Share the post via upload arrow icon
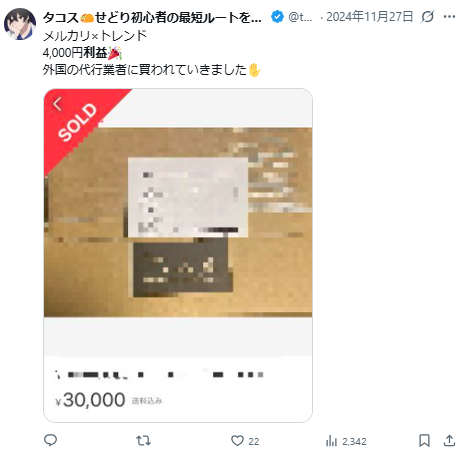 (x=449, y=440)
